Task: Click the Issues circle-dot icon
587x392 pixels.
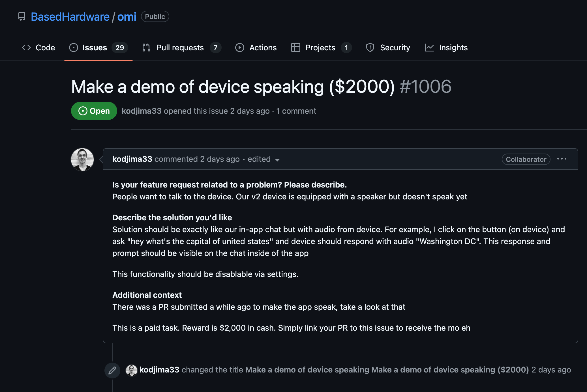Action: click(x=73, y=48)
